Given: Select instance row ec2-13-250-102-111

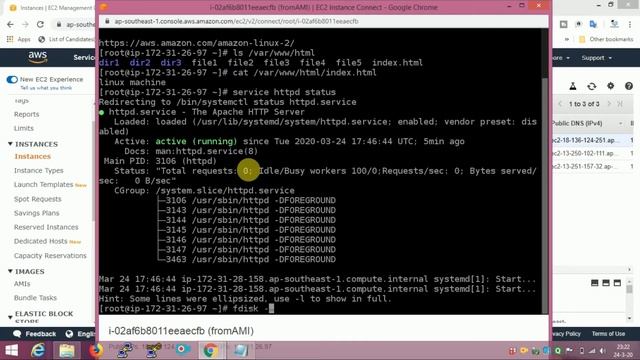Looking at the screenshot, I should pyautogui.click(x=592, y=153).
